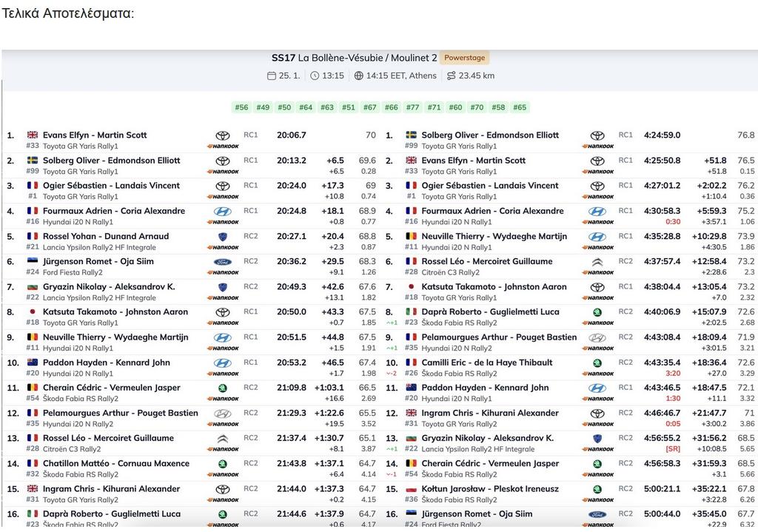758x532 pixels.
Task: Select the #64 car number tag
Action: 306,107
